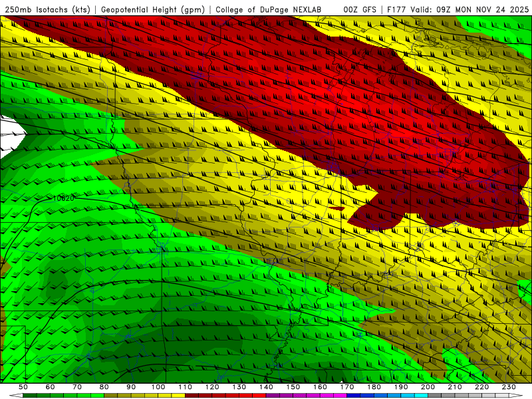Click the legend value '150'
The height and width of the screenshot is (399, 532).
point(293,387)
